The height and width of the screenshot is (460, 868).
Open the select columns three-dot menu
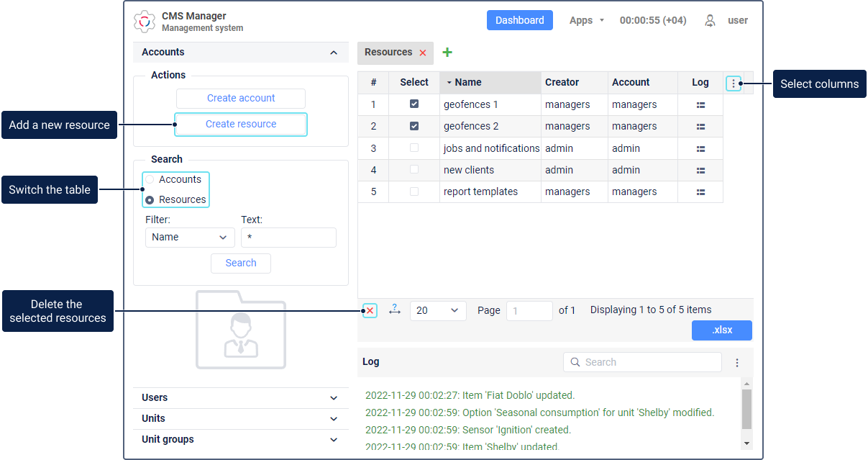pos(734,84)
